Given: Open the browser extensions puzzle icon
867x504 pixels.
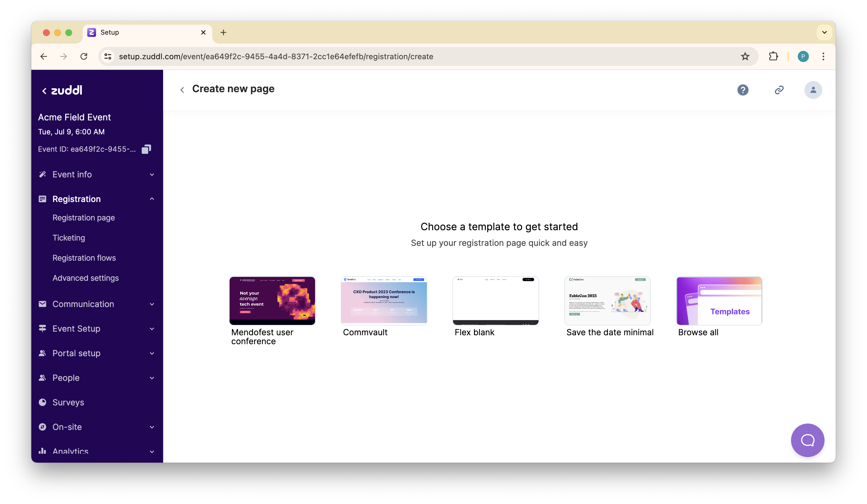Looking at the screenshot, I should pyautogui.click(x=773, y=56).
